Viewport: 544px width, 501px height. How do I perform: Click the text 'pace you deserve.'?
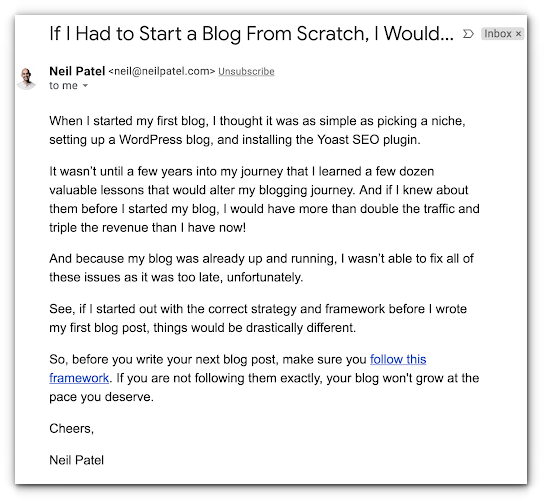click(101, 397)
